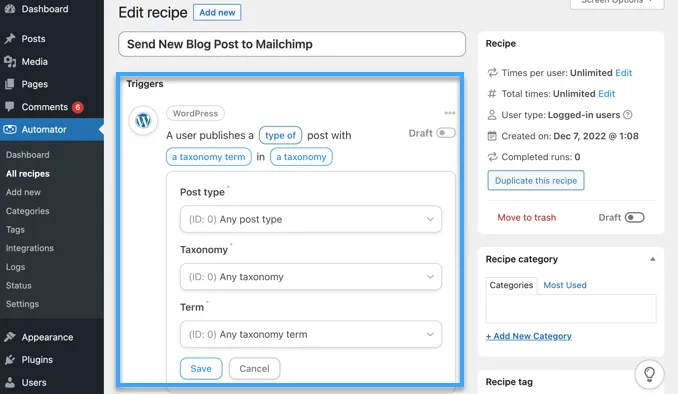Click the Plugins icon in sidebar
This screenshot has height=394, width=678.
[10, 359]
